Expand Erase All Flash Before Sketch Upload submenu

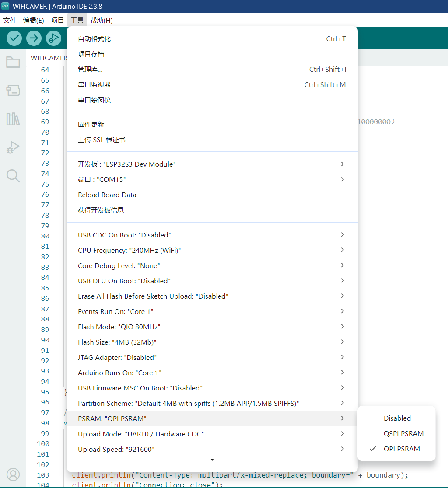click(x=212, y=296)
